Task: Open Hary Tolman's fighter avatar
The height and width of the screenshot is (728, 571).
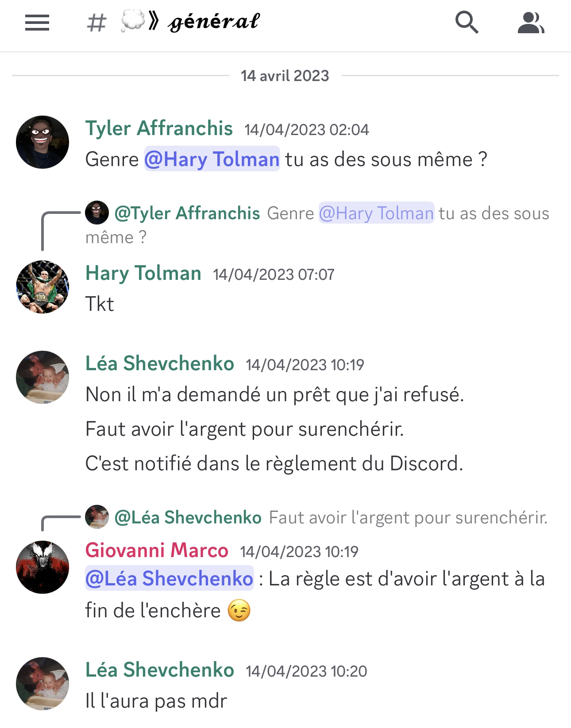Action: click(42, 287)
